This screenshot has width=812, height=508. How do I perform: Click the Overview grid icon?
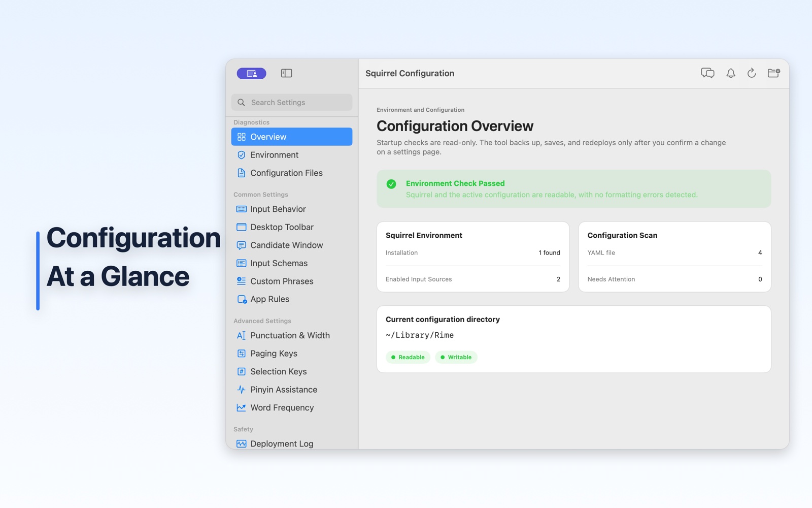click(242, 137)
